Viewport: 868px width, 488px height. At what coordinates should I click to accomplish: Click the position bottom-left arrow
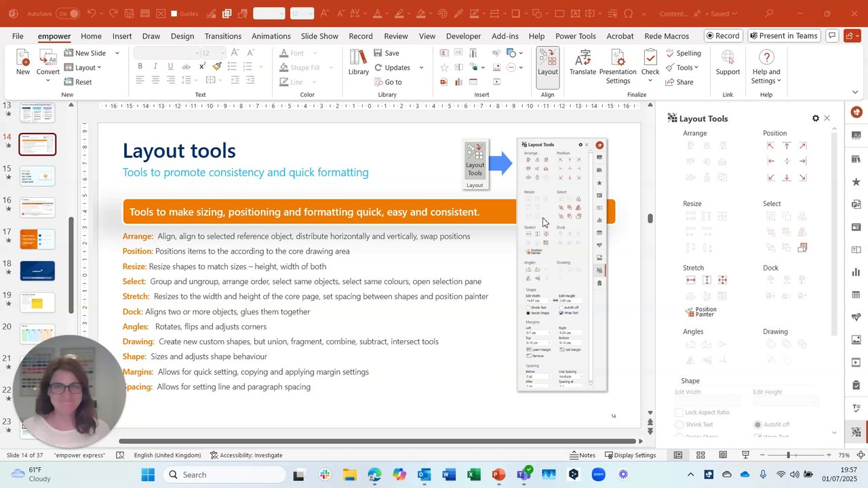click(770, 178)
